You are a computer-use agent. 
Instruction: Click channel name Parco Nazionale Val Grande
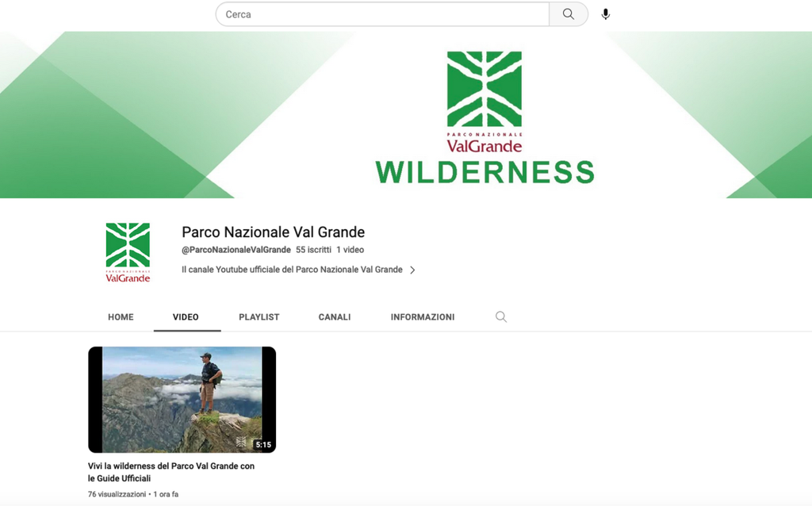(273, 232)
